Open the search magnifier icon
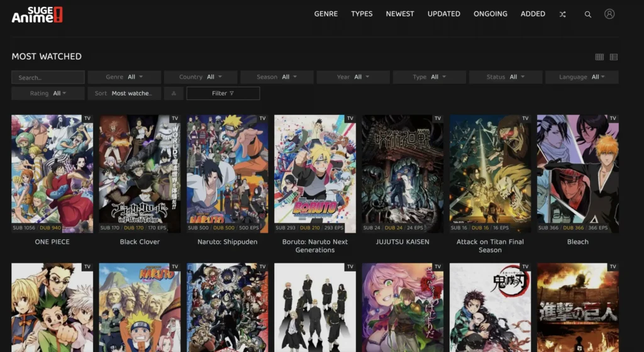 tap(588, 14)
